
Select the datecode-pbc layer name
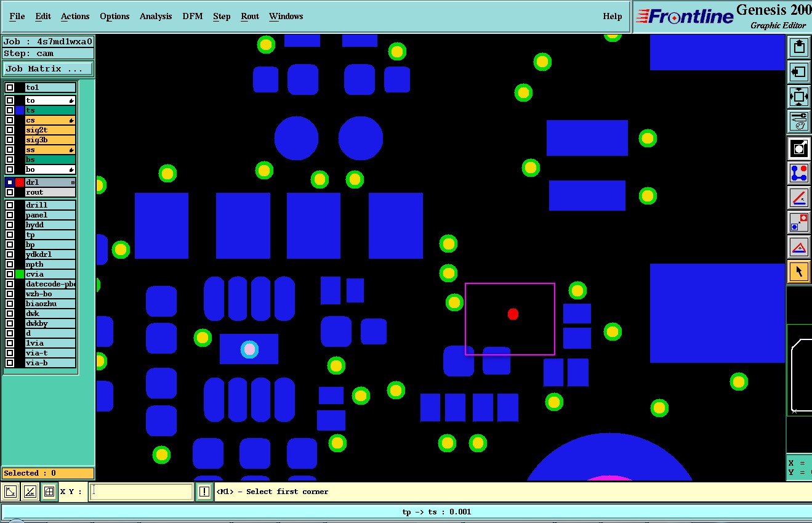tap(50, 284)
